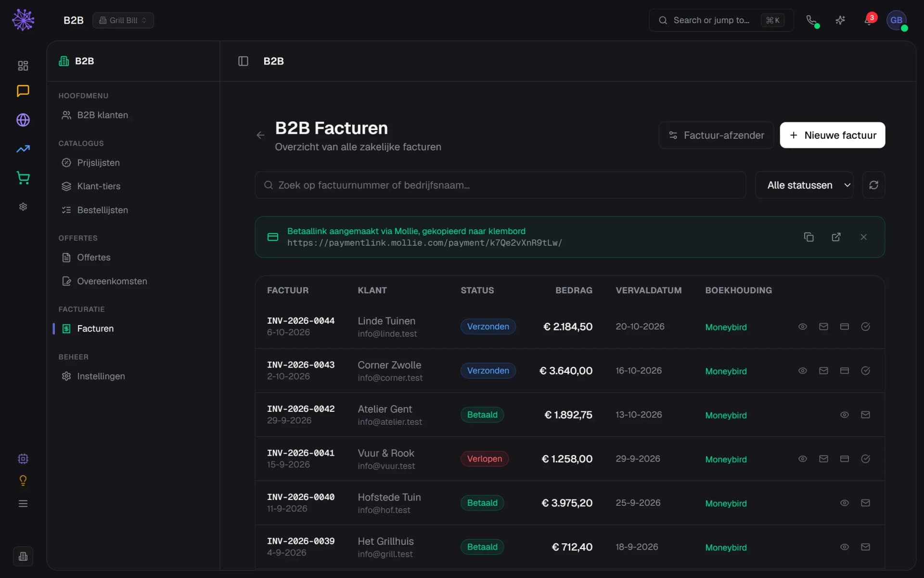924x578 pixels.
Task: Open the Mollie payment link externally
Action: tap(836, 237)
